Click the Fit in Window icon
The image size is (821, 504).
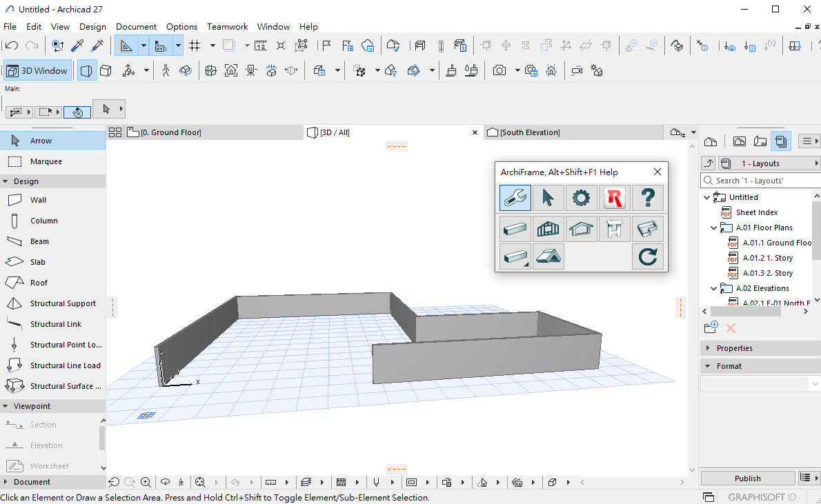click(x=200, y=482)
